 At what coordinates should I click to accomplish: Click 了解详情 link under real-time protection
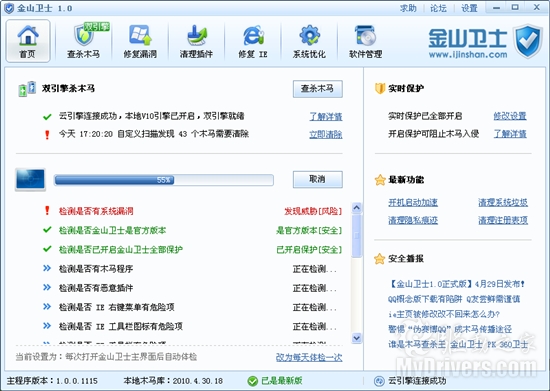(510, 134)
